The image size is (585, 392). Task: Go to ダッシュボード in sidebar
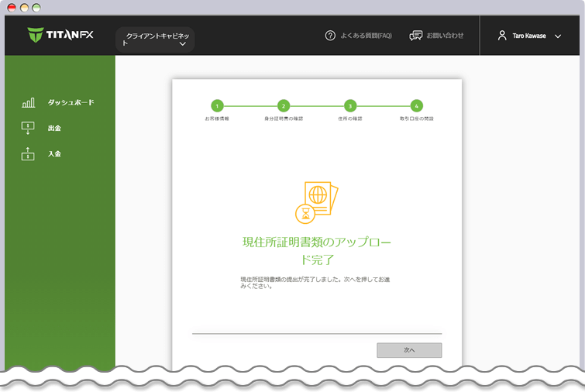coord(71,102)
